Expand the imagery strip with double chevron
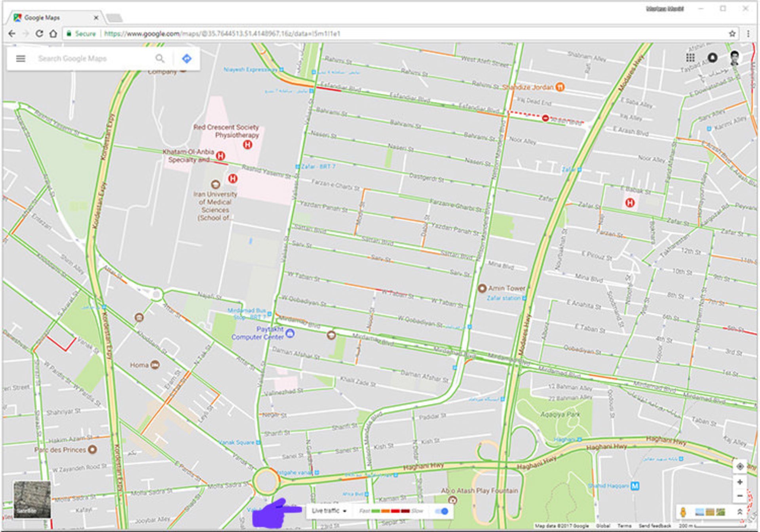Screen dimensions: 760x532 coord(739,512)
